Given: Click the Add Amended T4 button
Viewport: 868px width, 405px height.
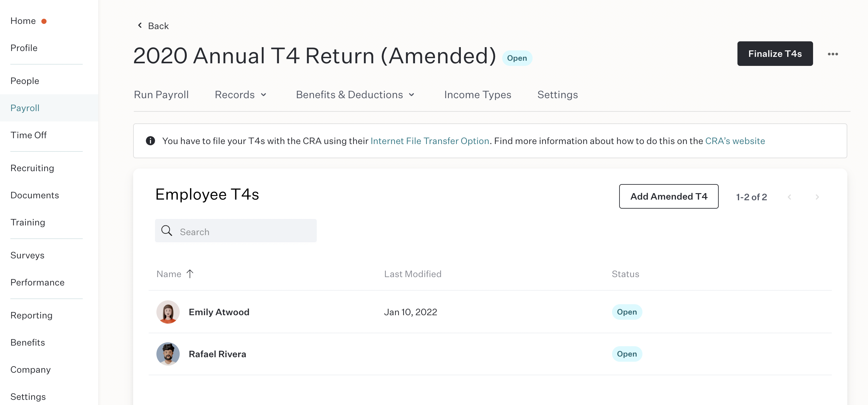Looking at the screenshot, I should click(x=669, y=196).
